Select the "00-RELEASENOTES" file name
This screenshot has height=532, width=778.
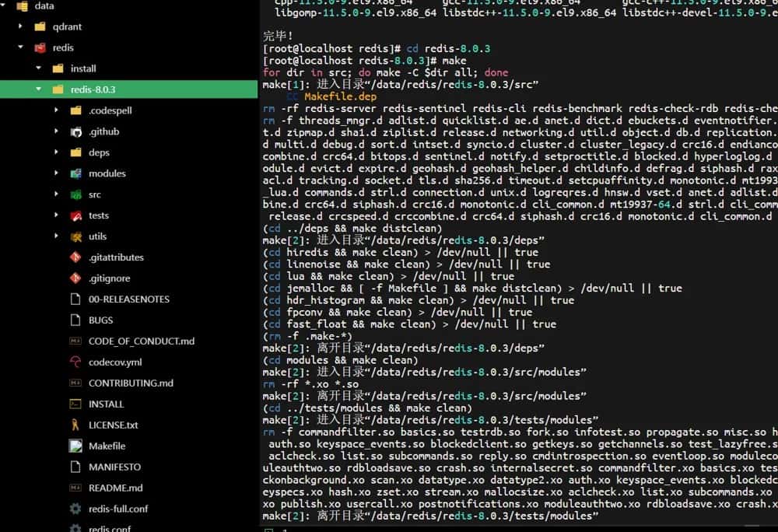(129, 299)
